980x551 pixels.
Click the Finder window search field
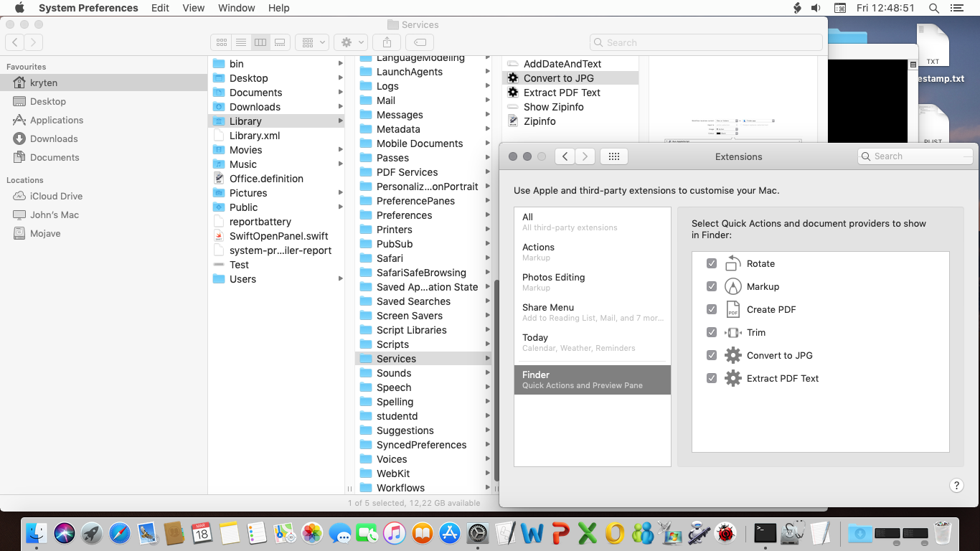coord(706,42)
